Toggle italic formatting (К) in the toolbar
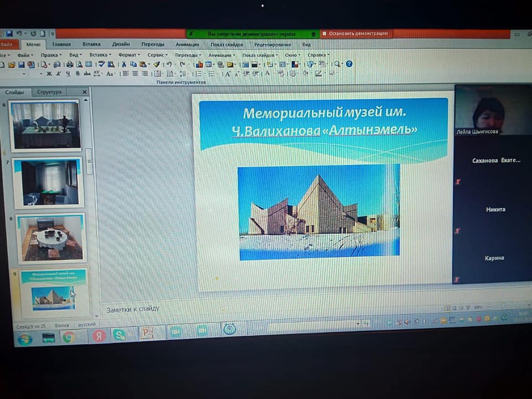 (58, 73)
